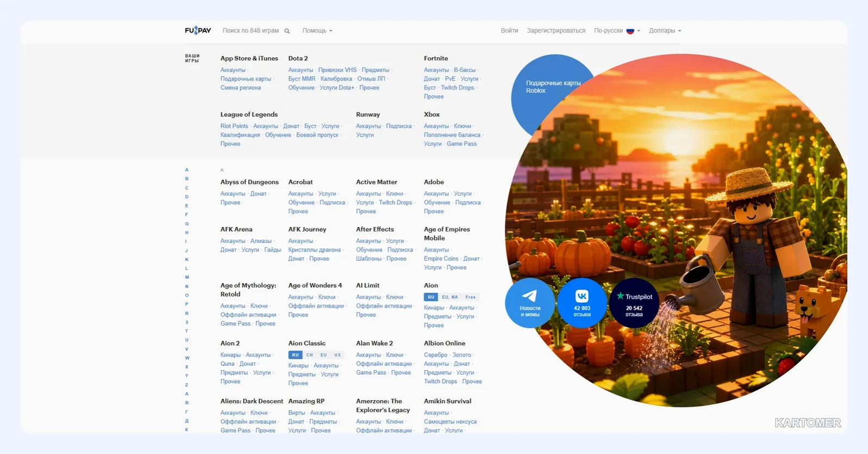
Task: Click Game Pass under Xbox
Action: click(462, 144)
